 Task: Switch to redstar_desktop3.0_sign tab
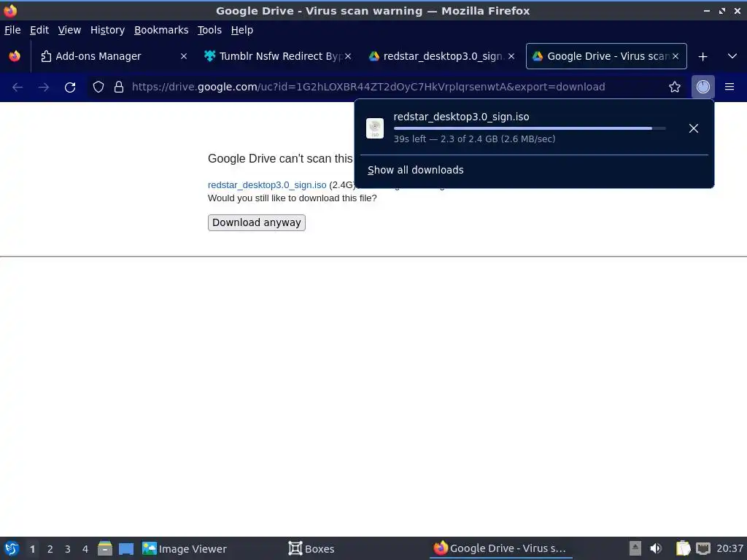point(441,56)
